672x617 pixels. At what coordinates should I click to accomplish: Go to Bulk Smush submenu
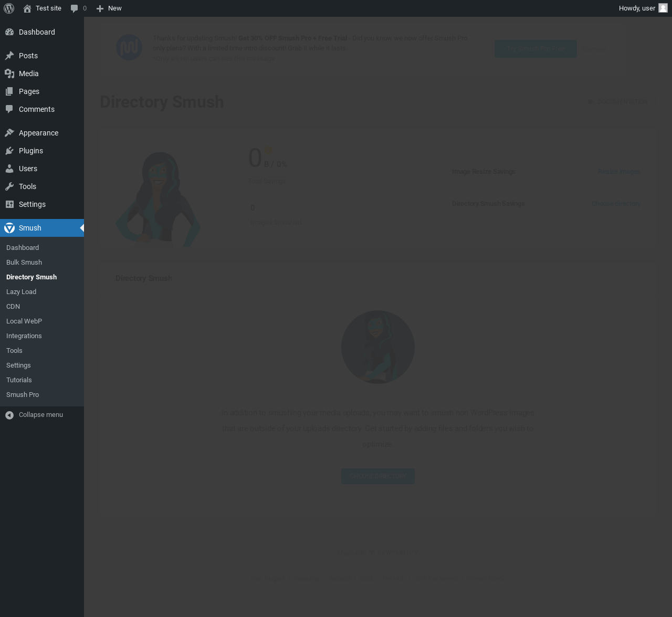pyautogui.click(x=42, y=263)
